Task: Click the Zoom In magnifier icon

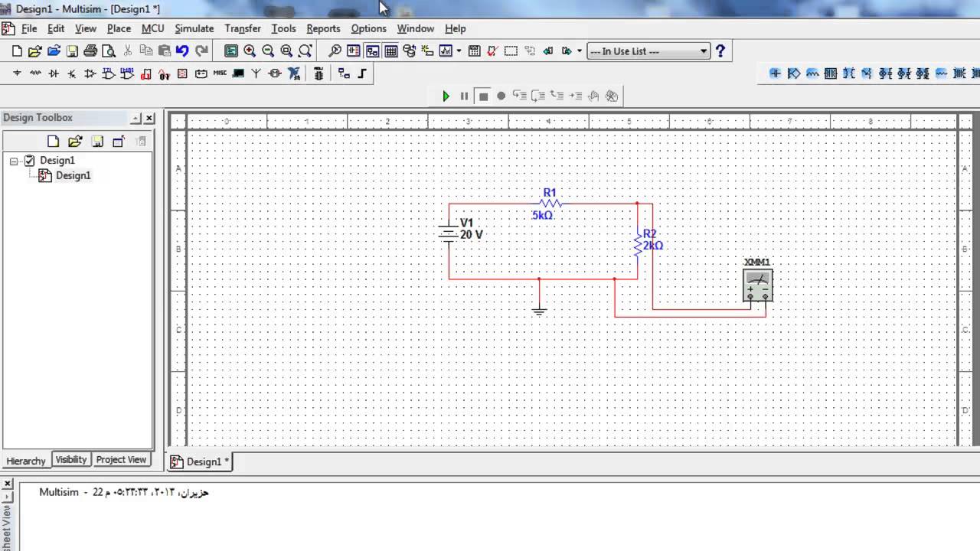Action: [250, 51]
